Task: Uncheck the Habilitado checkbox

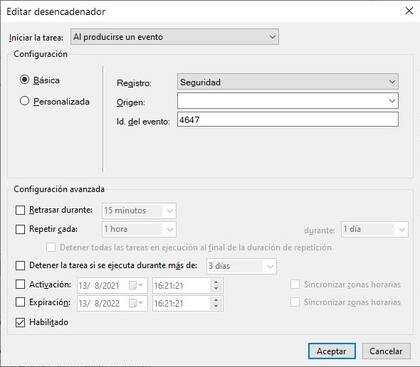Action: 20,322
